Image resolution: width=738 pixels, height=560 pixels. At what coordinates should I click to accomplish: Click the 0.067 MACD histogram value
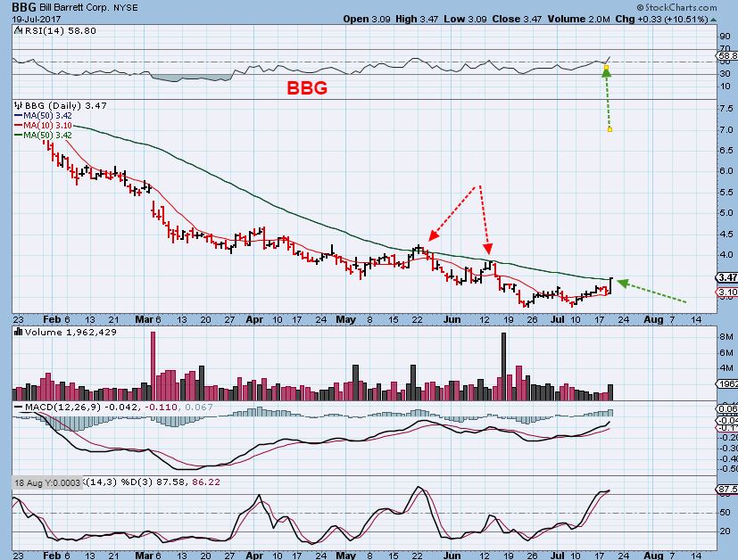[199, 407]
